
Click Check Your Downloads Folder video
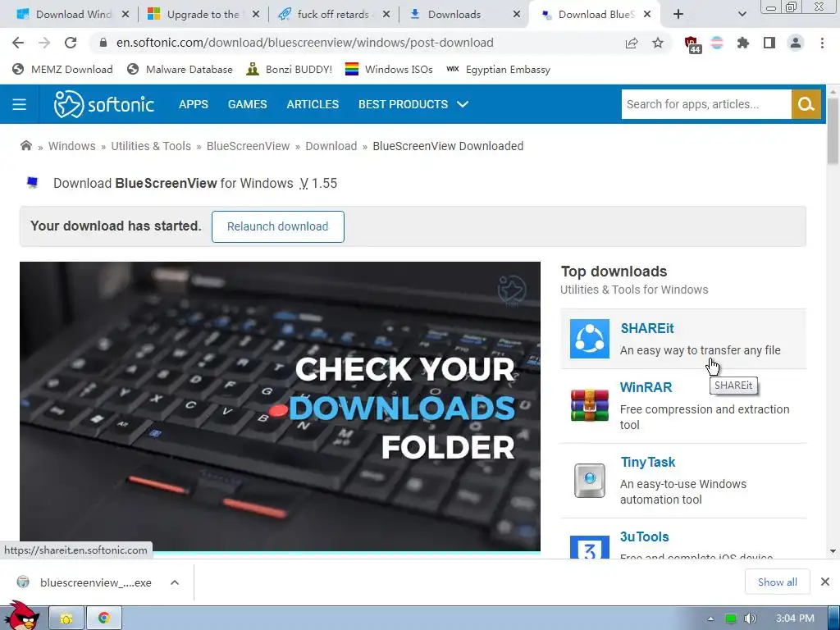pos(281,406)
